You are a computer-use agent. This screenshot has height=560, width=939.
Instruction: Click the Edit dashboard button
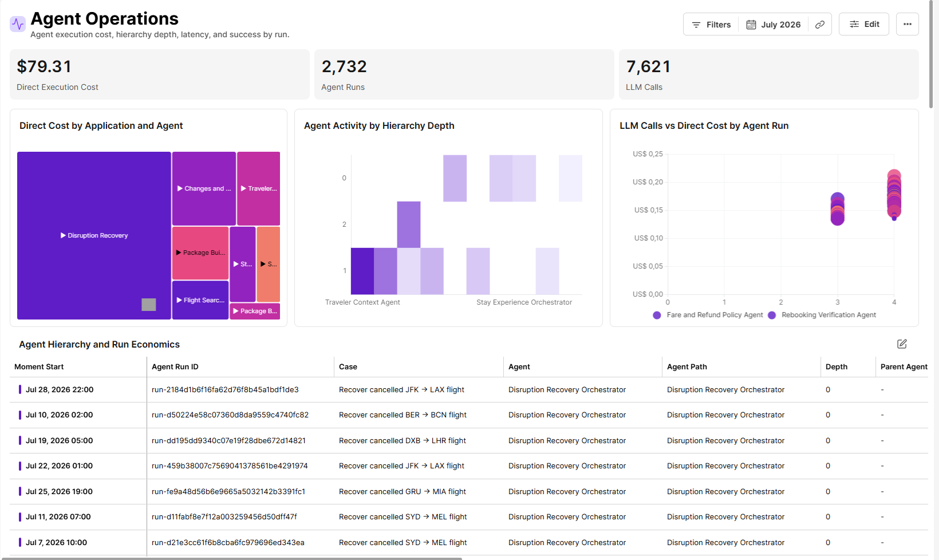click(864, 24)
